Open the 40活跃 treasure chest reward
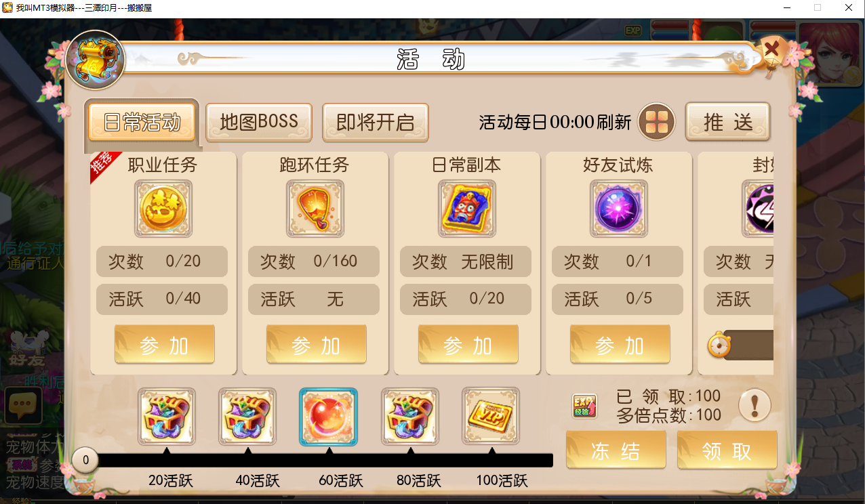 coord(247,417)
